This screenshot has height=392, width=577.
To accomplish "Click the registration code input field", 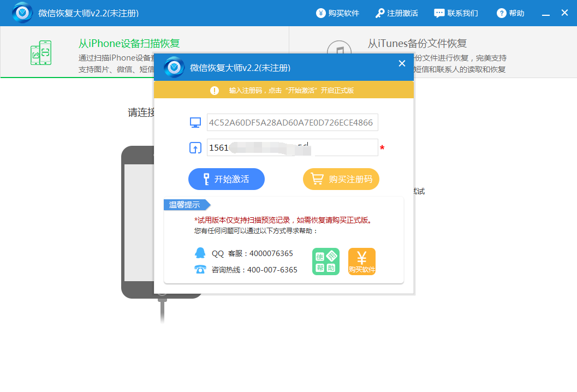I will pos(292,147).
